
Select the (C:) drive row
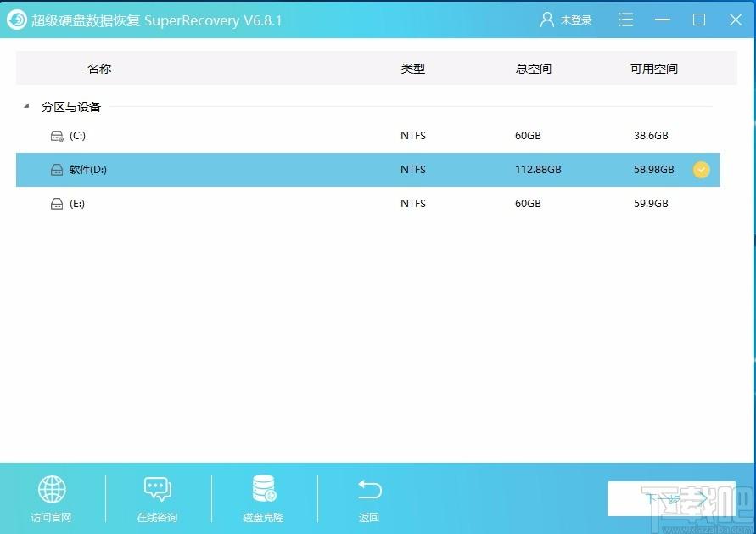point(368,136)
